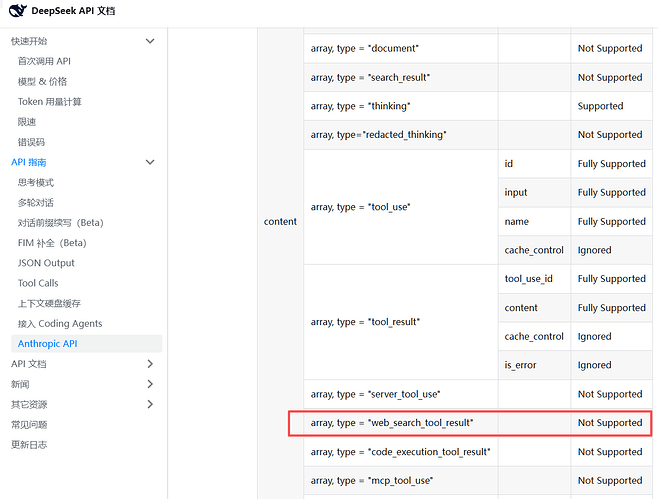
Task: Click array type "web_search_tool_result" cell
Action: click(x=401, y=423)
